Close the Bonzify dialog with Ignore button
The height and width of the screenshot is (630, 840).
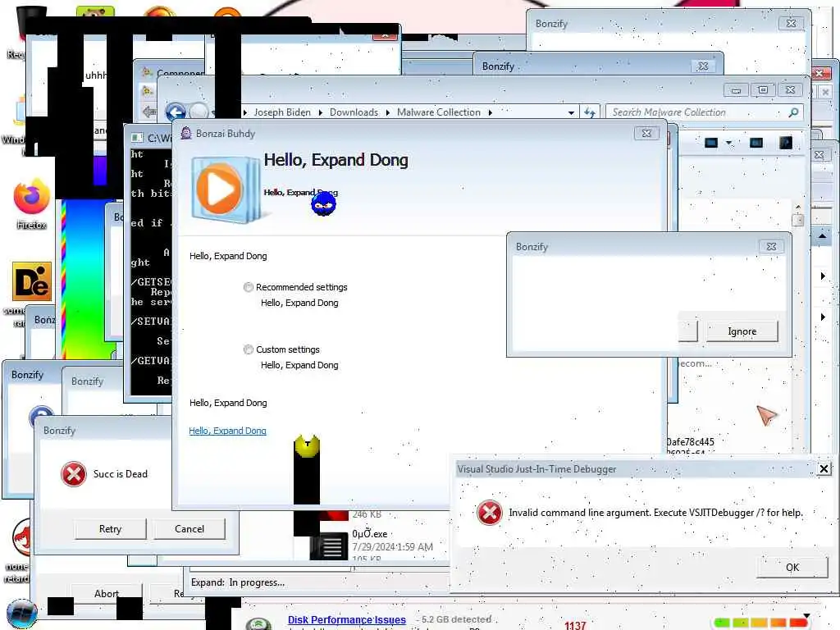click(x=771, y=246)
